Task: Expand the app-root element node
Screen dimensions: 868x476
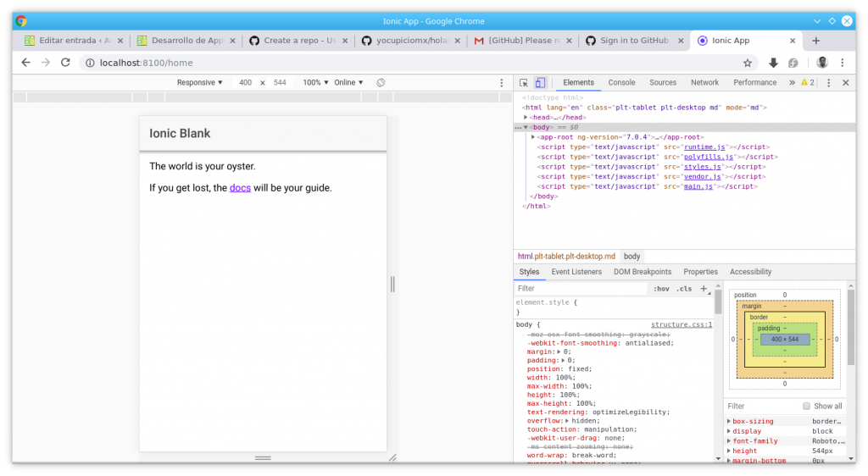Action: point(533,137)
